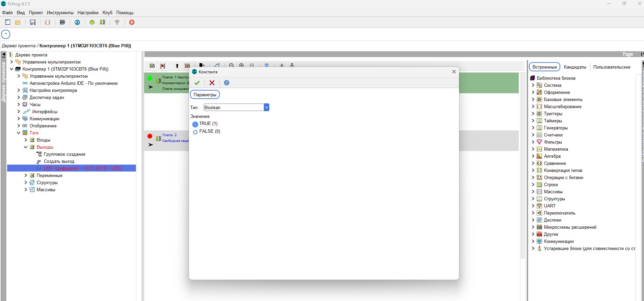644x301 pixels.
Task: Select the FALSE (0) radio button
Action: tap(195, 132)
